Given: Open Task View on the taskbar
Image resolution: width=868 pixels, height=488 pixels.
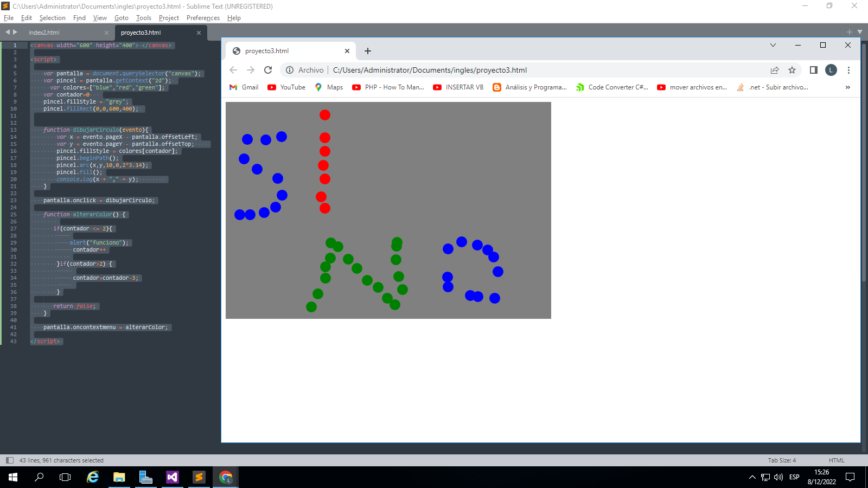Looking at the screenshot, I should click(65, 477).
